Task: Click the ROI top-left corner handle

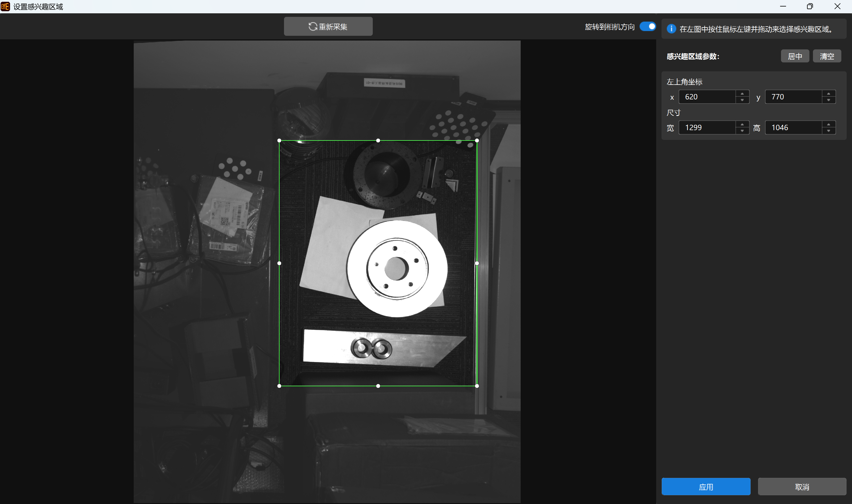Action: tap(279, 140)
